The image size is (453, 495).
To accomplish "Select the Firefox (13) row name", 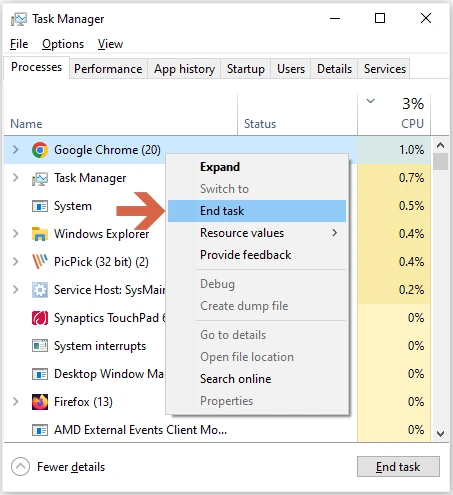I will [x=83, y=402].
